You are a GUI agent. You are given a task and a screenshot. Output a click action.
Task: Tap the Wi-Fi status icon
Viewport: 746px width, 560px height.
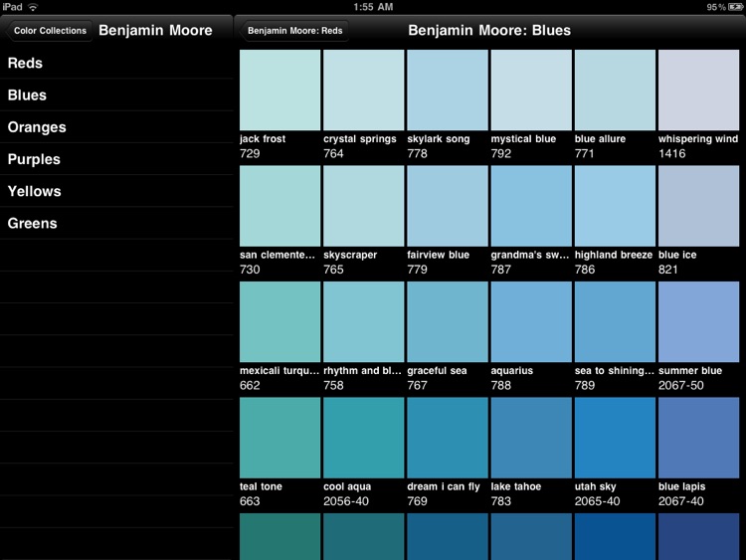33,7
